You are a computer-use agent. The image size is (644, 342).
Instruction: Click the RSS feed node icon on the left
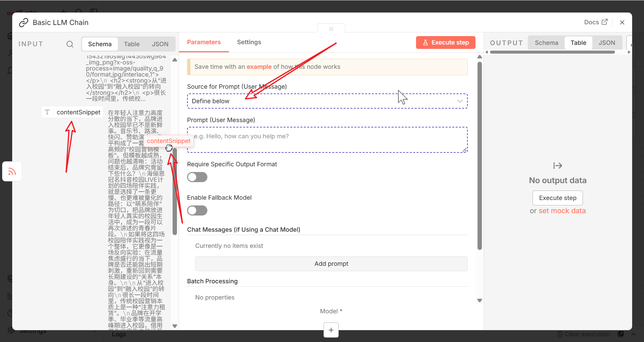coord(12,172)
